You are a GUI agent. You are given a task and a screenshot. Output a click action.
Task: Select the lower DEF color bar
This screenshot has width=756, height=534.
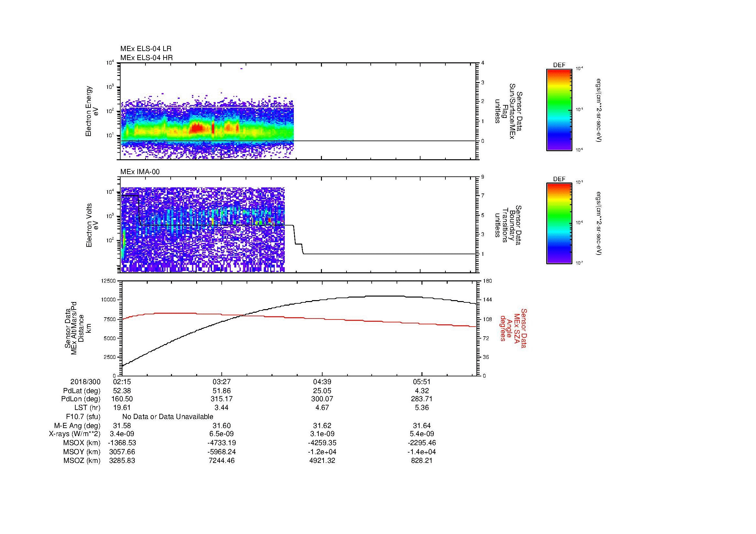[x=559, y=224]
